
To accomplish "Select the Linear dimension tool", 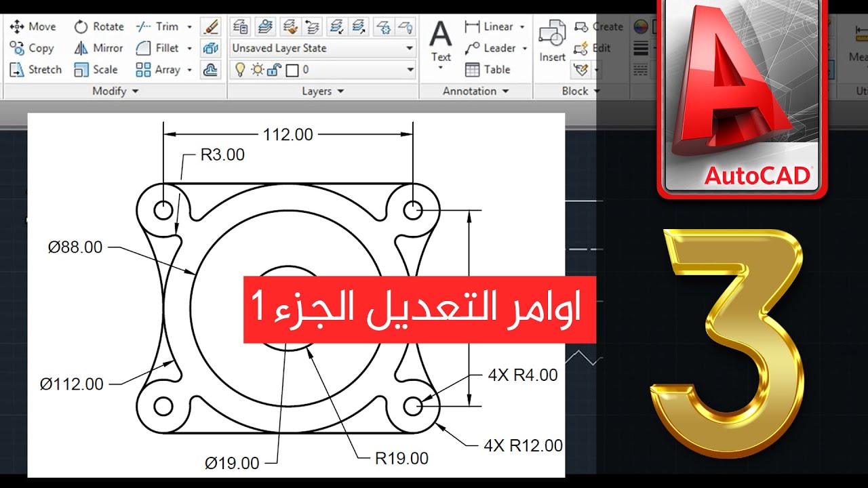I will pyautogui.click(x=489, y=26).
